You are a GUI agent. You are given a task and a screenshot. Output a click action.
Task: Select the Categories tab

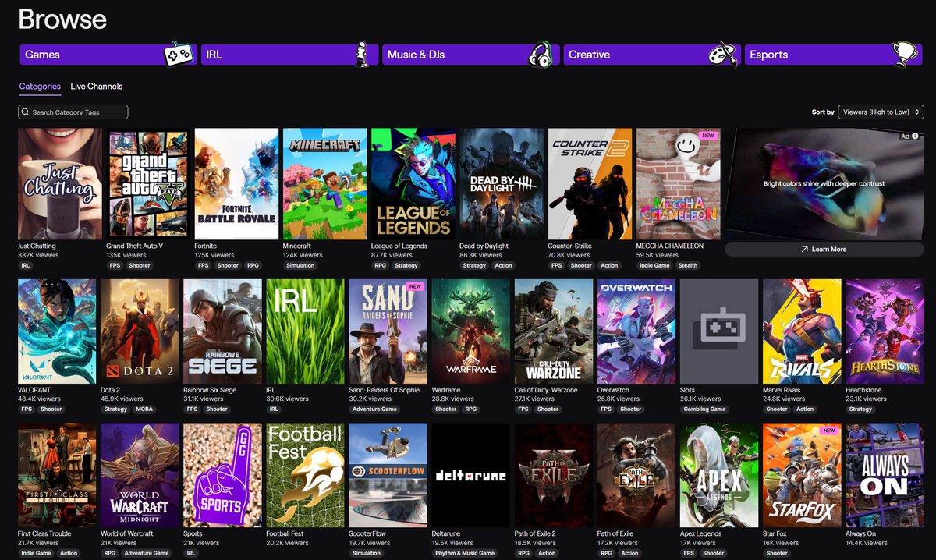tap(40, 87)
